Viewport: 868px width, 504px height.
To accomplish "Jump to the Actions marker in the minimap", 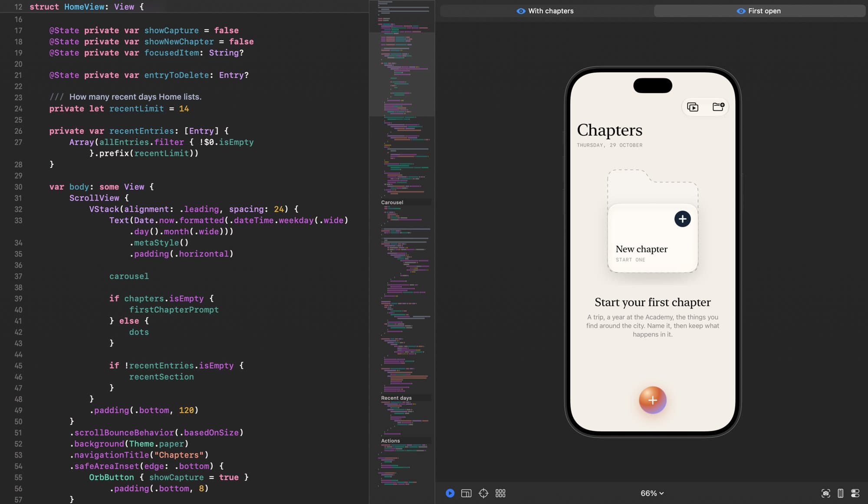I will coord(390,441).
